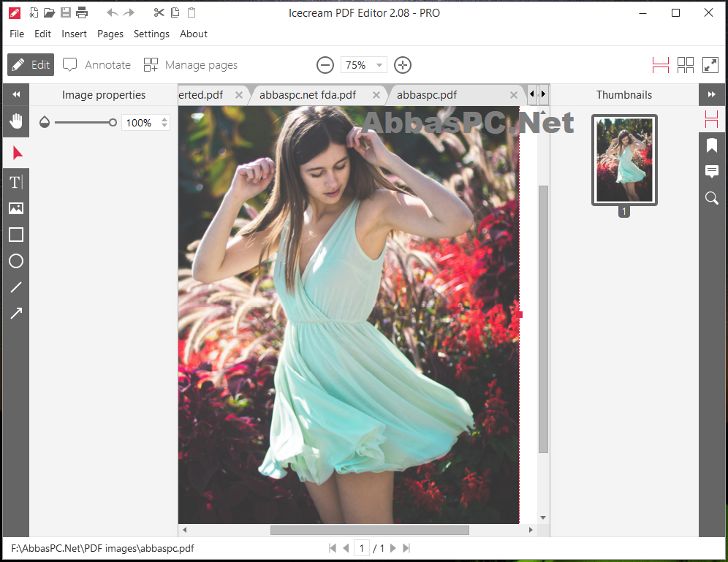Go to next page button
Viewport: 728px width, 562px height.
pyautogui.click(x=393, y=549)
